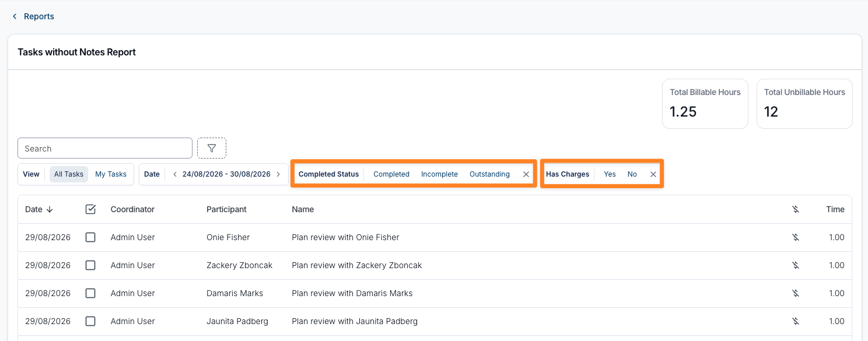Open 'Plan review with Jaunita Padberg'

point(355,321)
